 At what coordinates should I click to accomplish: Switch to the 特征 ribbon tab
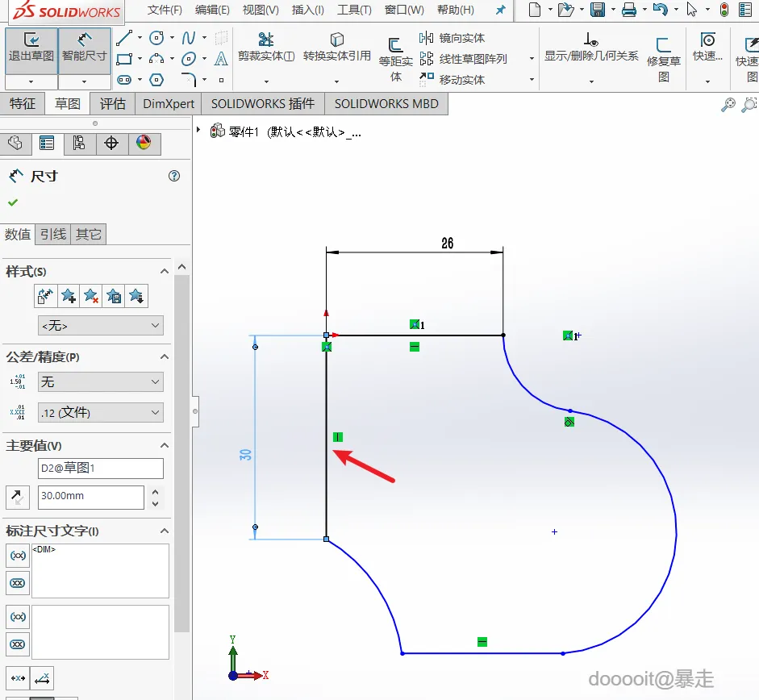[x=23, y=103]
